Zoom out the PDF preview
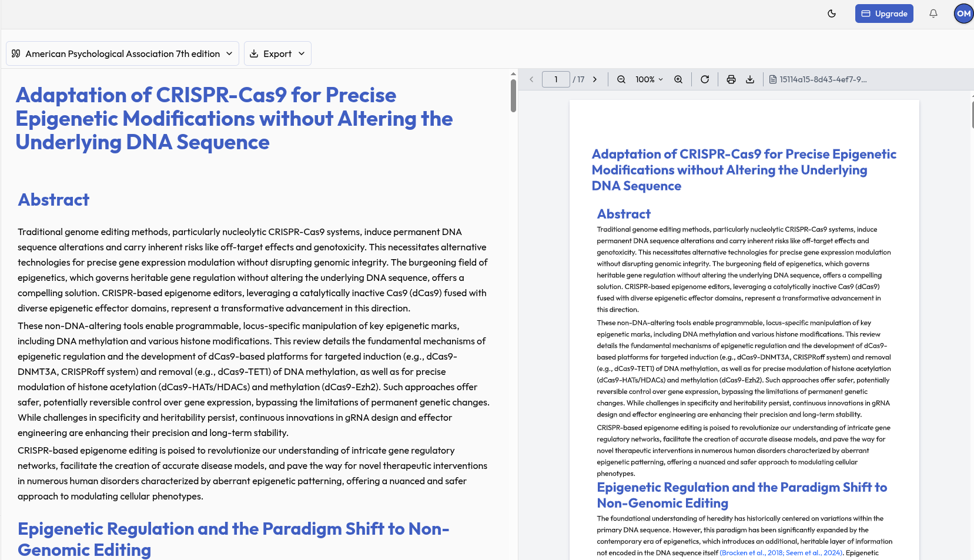Viewport: 974px width, 560px height. point(621,79)
